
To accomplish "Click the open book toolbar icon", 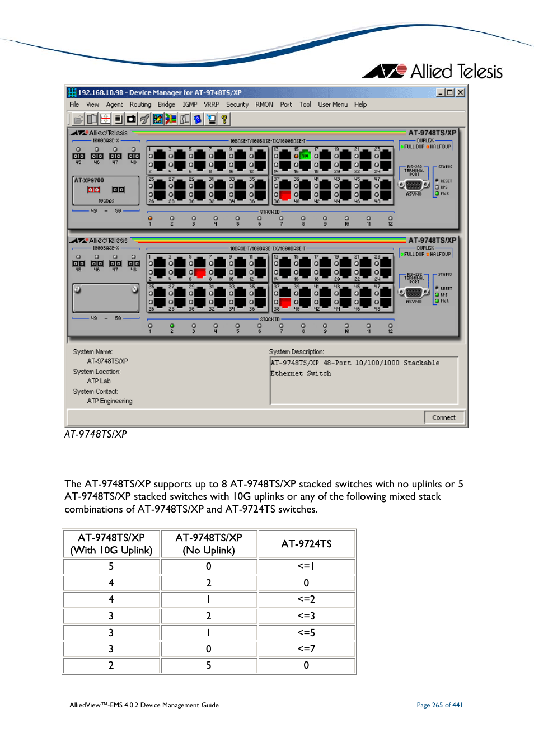I will point(184,119).
